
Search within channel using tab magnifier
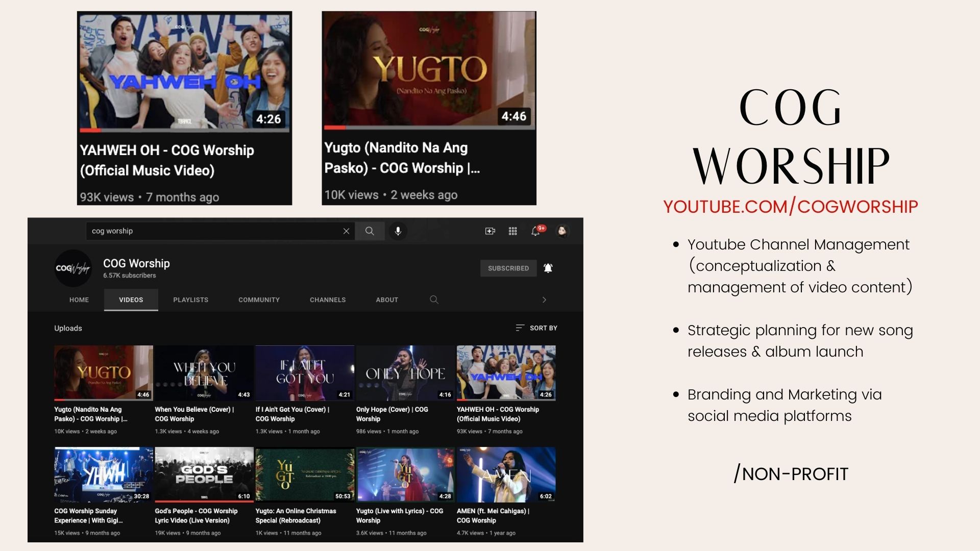pos(434,299)
